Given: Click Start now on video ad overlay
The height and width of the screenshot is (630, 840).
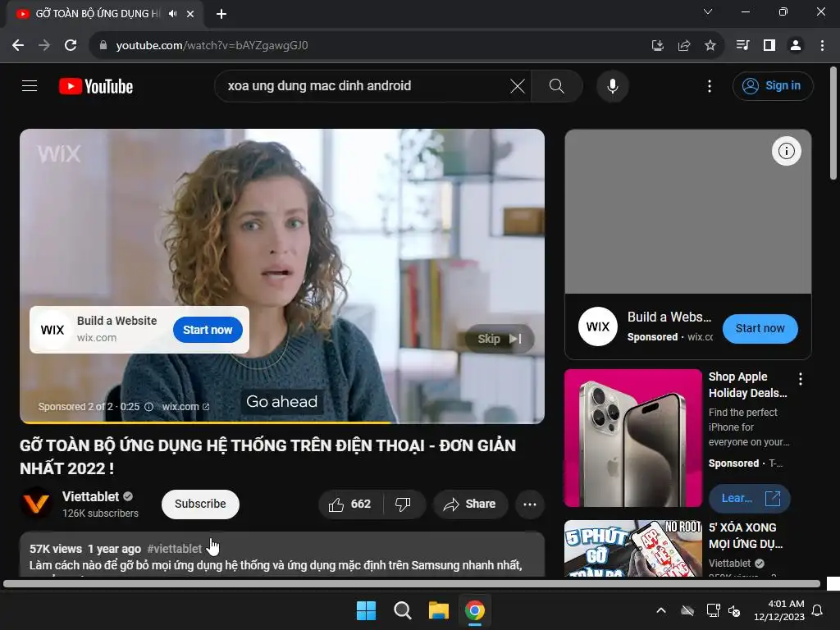Looking at the screenshot, I should tap(208, 330).
